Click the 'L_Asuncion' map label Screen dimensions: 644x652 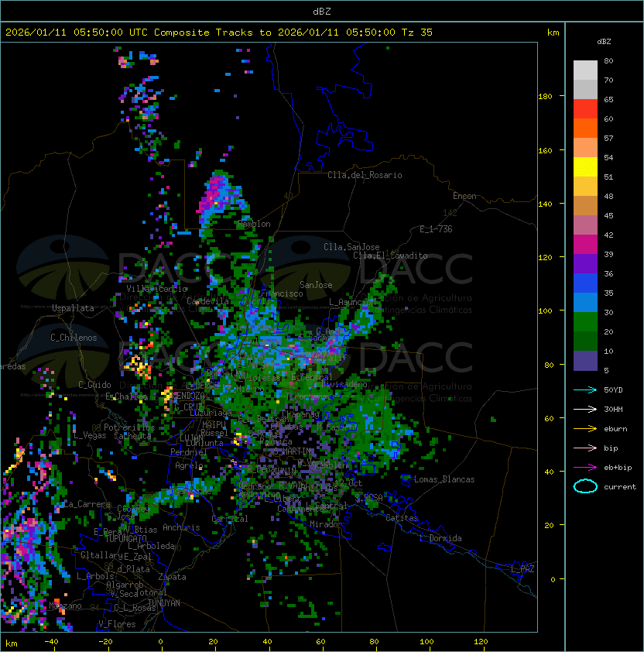point(352,302)
